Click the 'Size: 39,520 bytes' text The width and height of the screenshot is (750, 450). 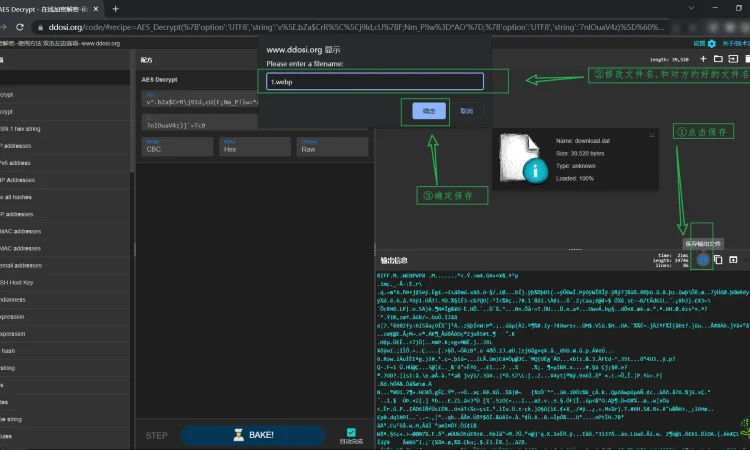coord(580,154)
